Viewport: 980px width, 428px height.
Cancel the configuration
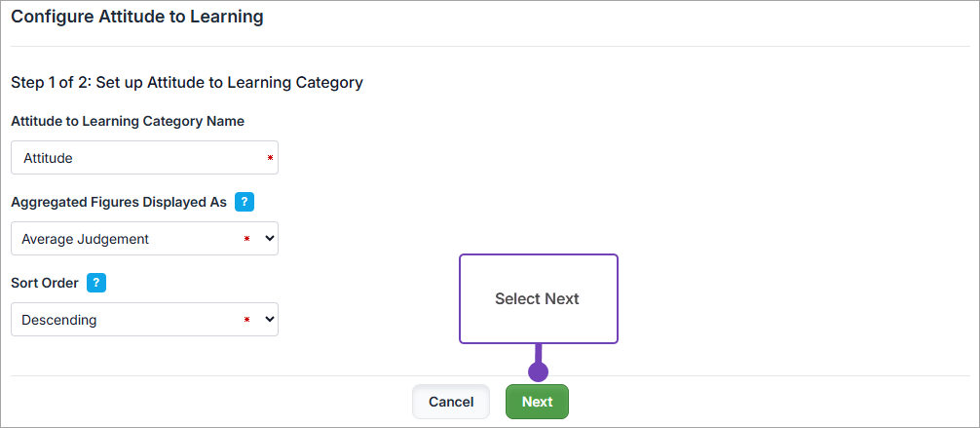450,402
